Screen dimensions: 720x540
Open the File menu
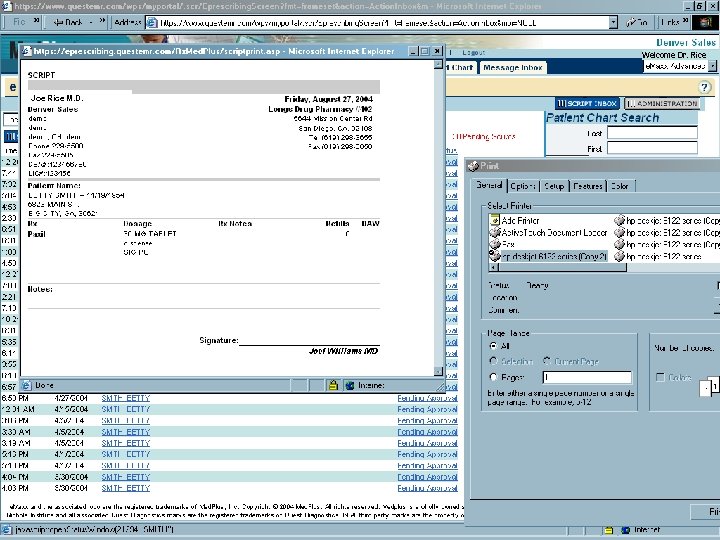pyautogui.click(x=19, y=22)
